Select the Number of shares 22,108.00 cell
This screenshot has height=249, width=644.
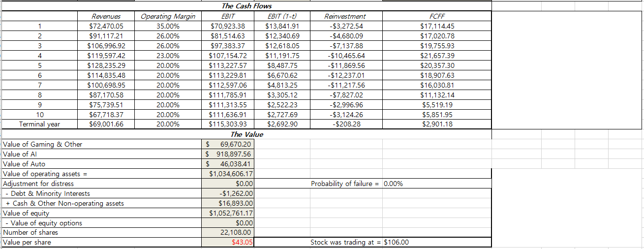(x=228, y=232)
